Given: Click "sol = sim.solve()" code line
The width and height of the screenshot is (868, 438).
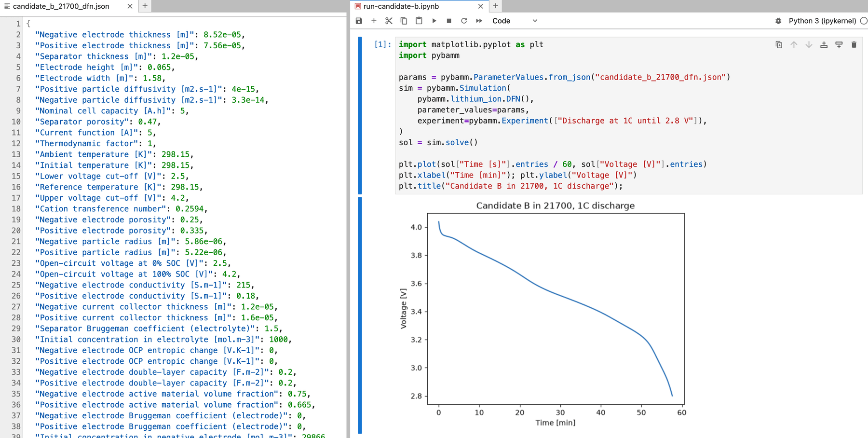Looking at the screenshot, I should 438,143.
